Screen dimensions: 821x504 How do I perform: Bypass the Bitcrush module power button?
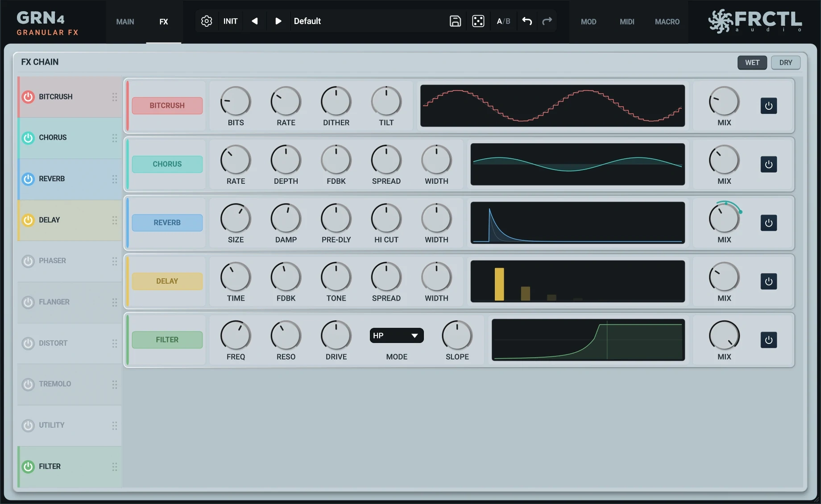coord(768,106)
